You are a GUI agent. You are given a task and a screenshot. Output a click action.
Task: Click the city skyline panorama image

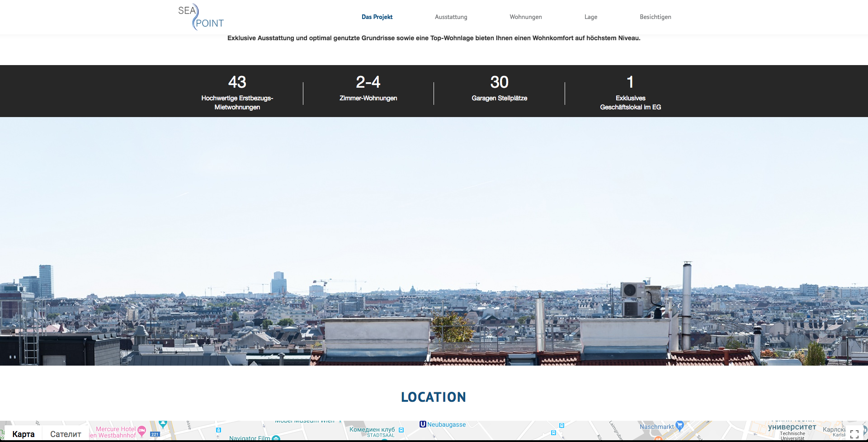click(434, 241)
